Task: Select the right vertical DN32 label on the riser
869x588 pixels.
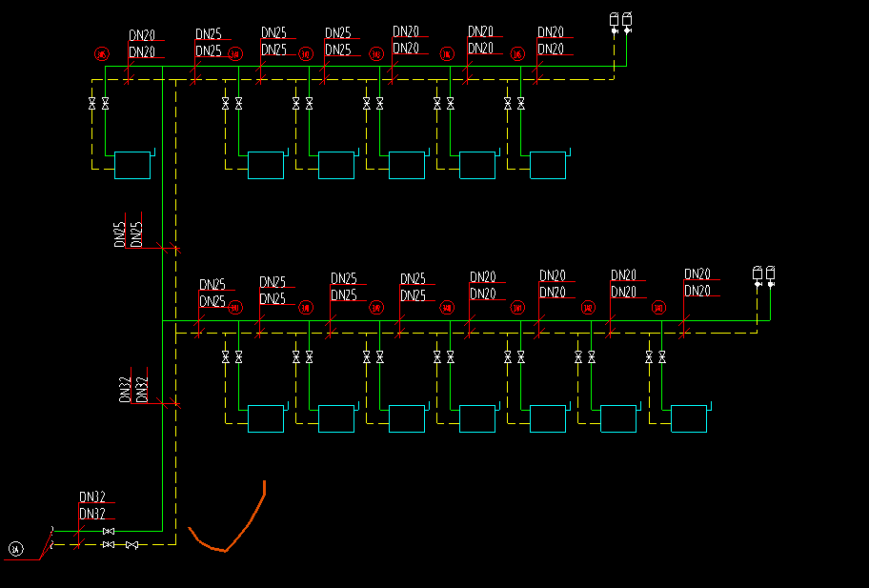Action: [142, 390]
